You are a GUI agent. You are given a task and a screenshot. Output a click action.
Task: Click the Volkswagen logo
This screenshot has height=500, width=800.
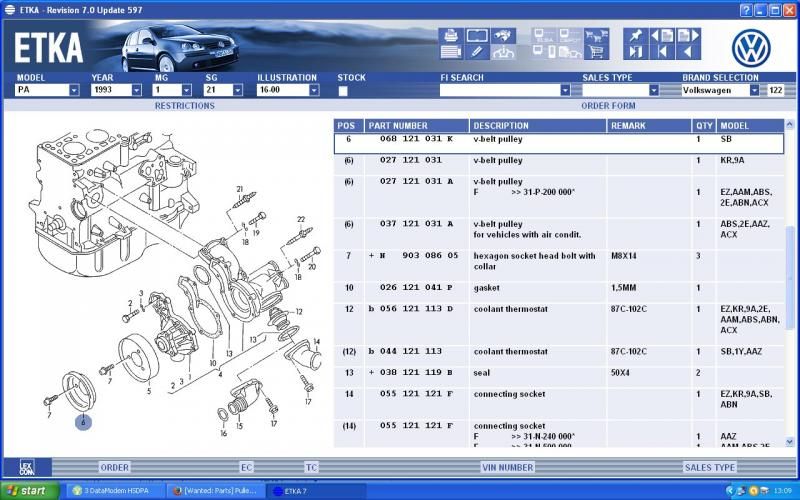(x=751, y=48)
